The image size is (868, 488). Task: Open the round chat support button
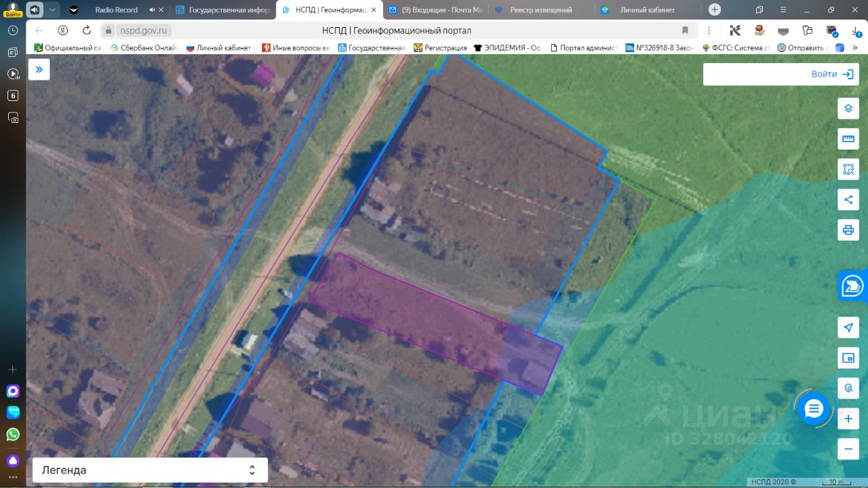pyautogui.click(x=814, y=409)
